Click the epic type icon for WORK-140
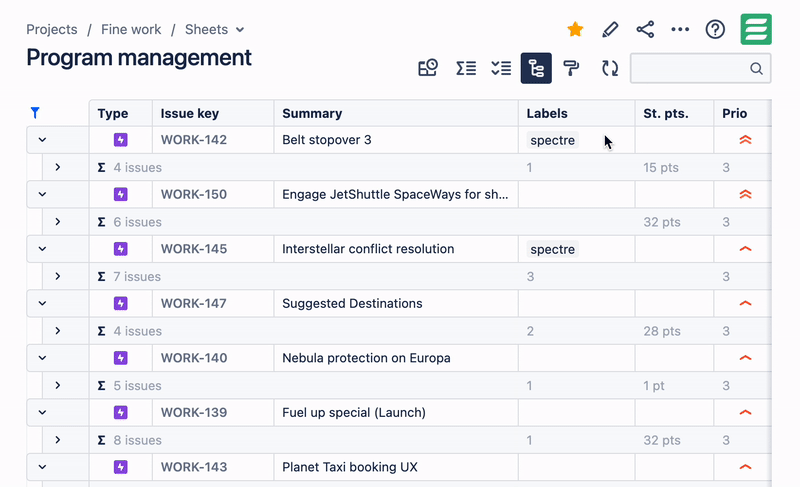This screenshot has width=800, height=487. pyautogui.click(x=120, y=358)
